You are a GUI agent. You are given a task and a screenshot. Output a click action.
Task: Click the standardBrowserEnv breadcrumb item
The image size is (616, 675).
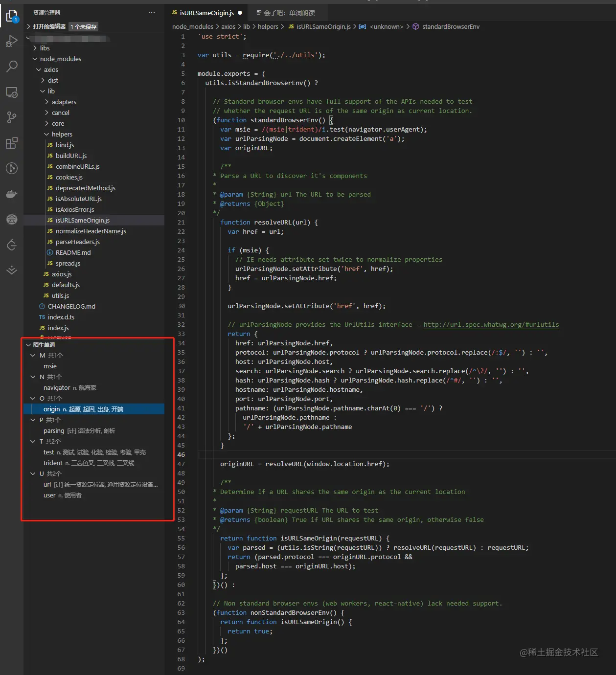pyautogui.click(x=451, y=26)
